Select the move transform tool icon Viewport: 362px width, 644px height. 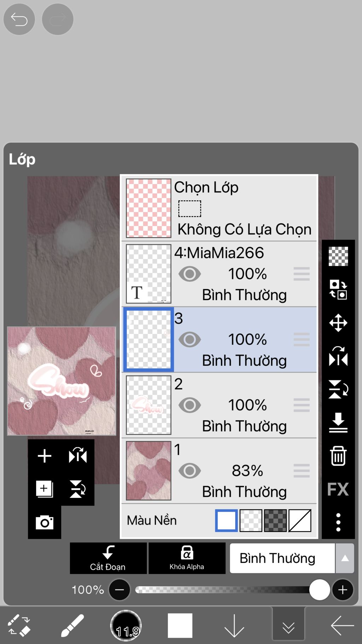click(x=338, y=323)
